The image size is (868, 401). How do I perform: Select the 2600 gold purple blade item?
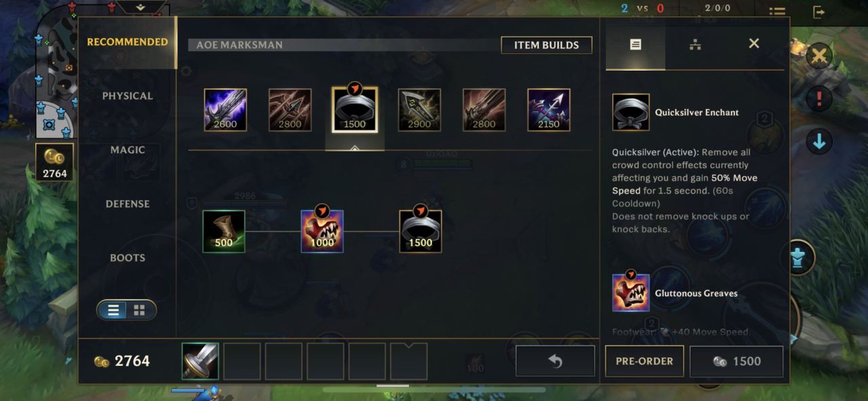pyautogui.click(x=226, y=110)
